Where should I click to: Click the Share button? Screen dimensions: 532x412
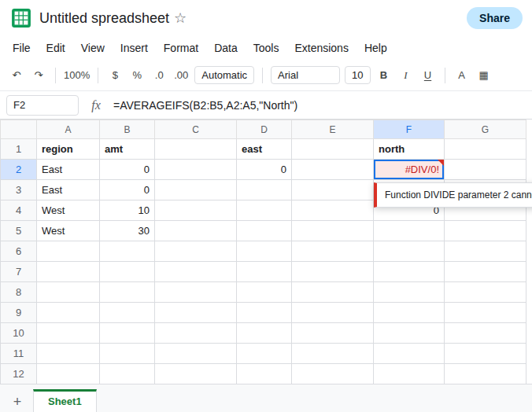coord(494,18)
